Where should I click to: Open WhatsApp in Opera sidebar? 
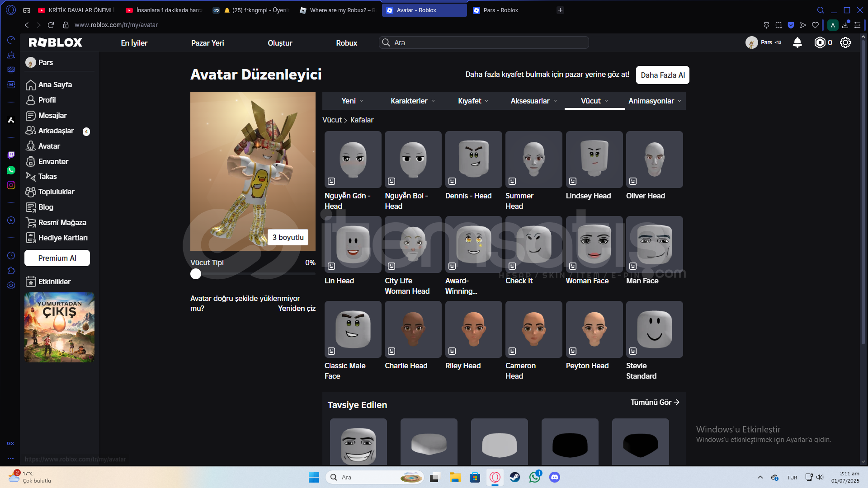(11, 170)
